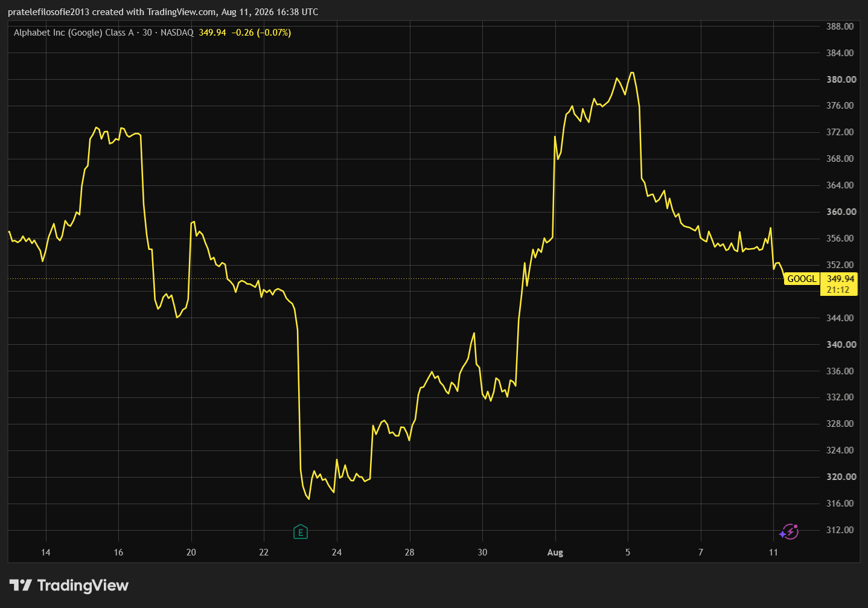Click the 16 date label on time axis

pos(118,552)
